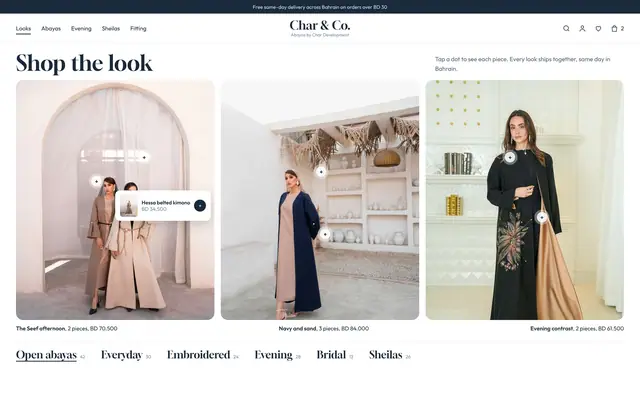The width and height of the screenshot is (640, 400).
Task: Tap the hotspot dot on black abaya shoulder
Action: pos(510,157)
